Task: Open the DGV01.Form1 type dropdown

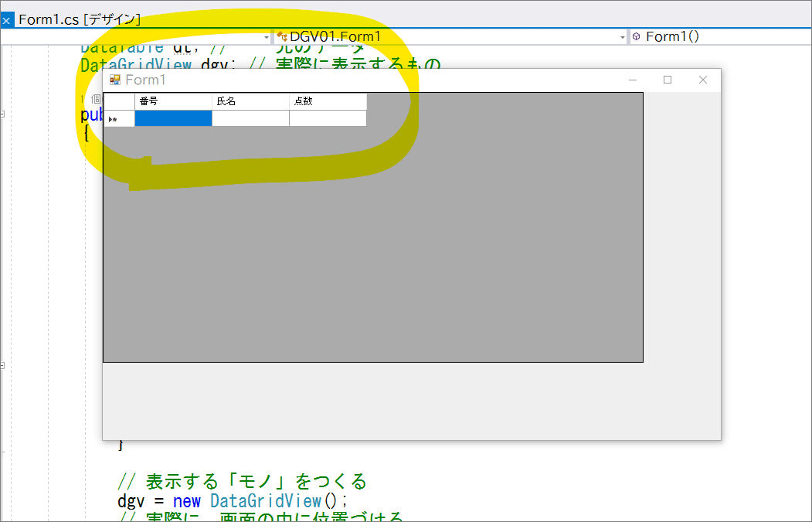Action: [623, 36]
